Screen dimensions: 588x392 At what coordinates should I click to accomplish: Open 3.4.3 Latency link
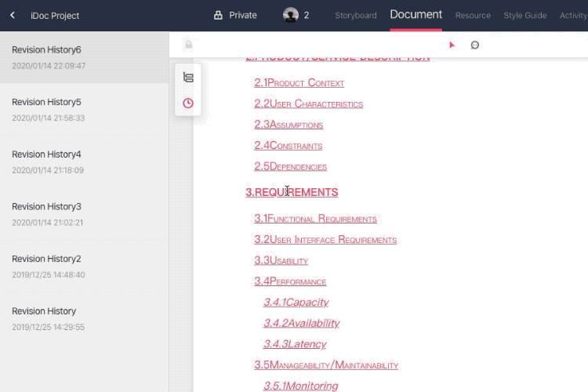(x=295, y=344)
